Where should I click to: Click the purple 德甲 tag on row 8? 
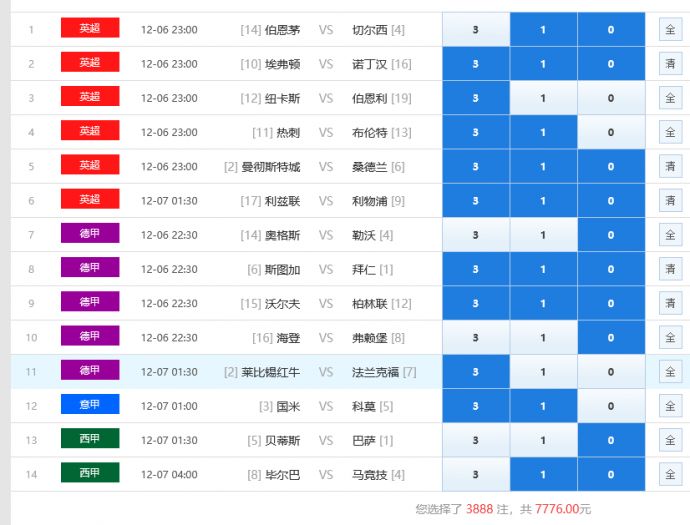point(90,268)
